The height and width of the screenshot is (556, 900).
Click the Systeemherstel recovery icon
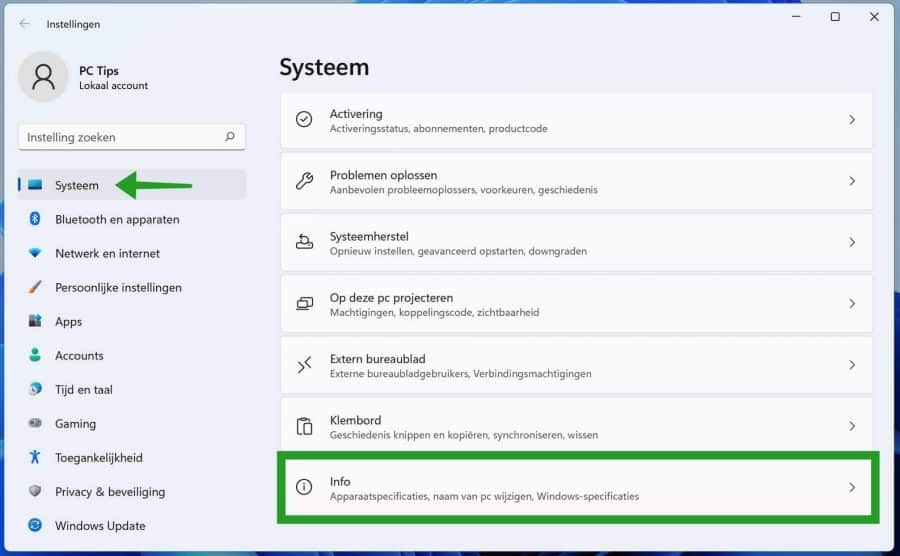pyautogui.click(x=304, y=242)
